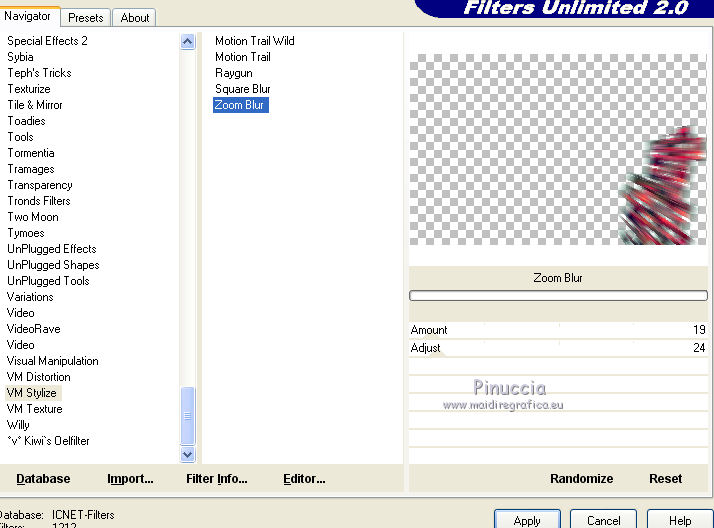The image size is (714, 528).
Task: Click the Import... button
Action: click(x=130, y=479)
